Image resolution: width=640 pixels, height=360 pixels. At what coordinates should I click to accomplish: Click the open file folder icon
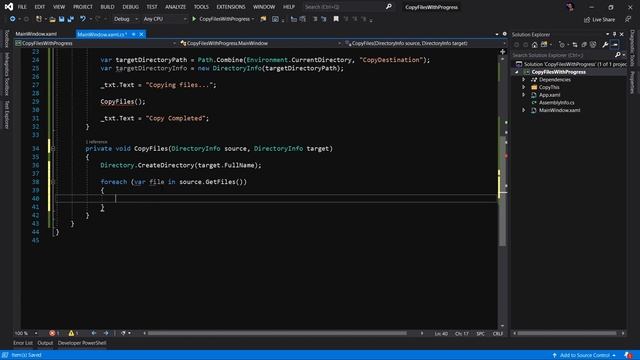pyautogui.click(x=52, y=19)
